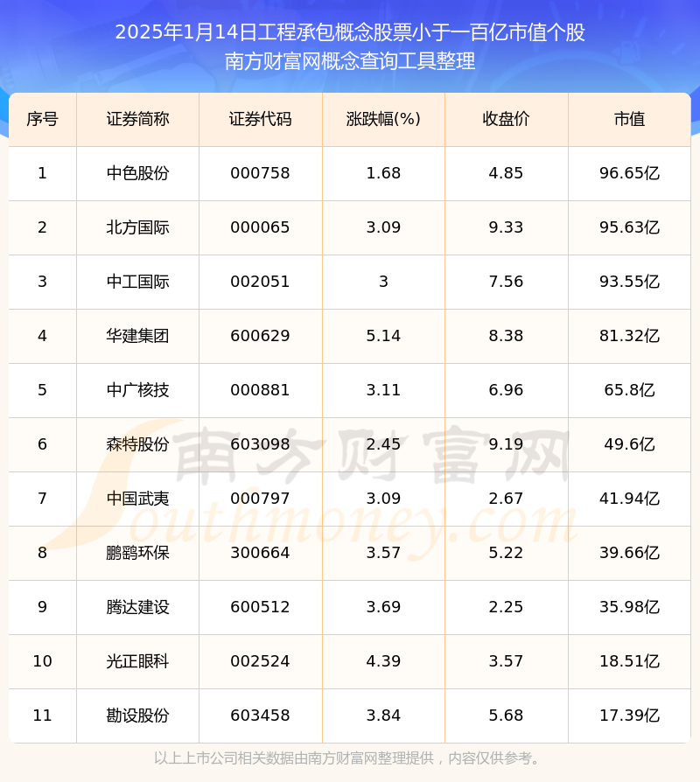The height and width of the screenshot is (782, 700).
Task: Click closing price 9.33
Action: [506, 227]
